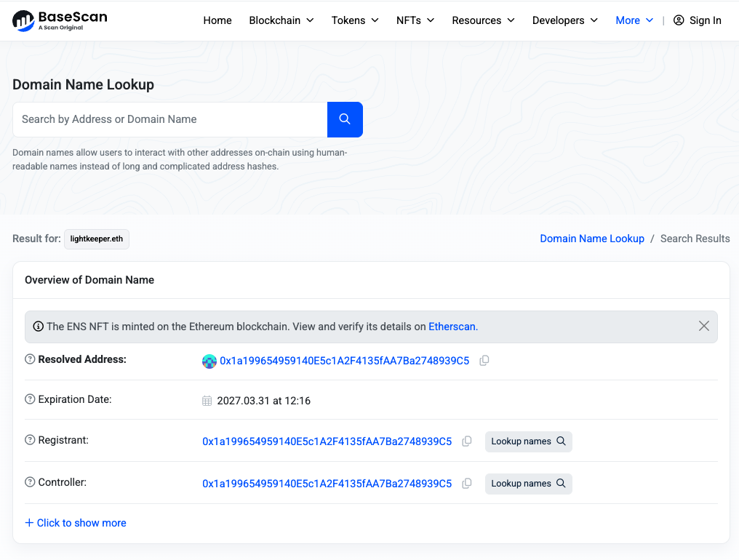Click the Overview of Domain Name heading
Image resolution: width=739 pixels, height=560 pixels.
coord(89,280)
